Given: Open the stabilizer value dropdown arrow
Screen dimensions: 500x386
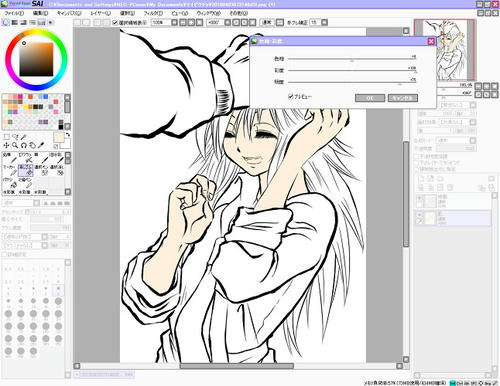Looking at the screenshot, I should pos(324,22).
